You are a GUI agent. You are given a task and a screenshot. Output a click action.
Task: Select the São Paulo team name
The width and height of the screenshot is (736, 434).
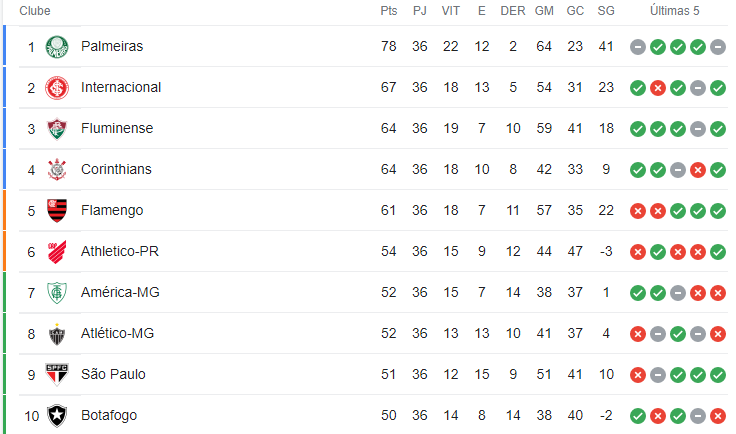tap(113, 374)
